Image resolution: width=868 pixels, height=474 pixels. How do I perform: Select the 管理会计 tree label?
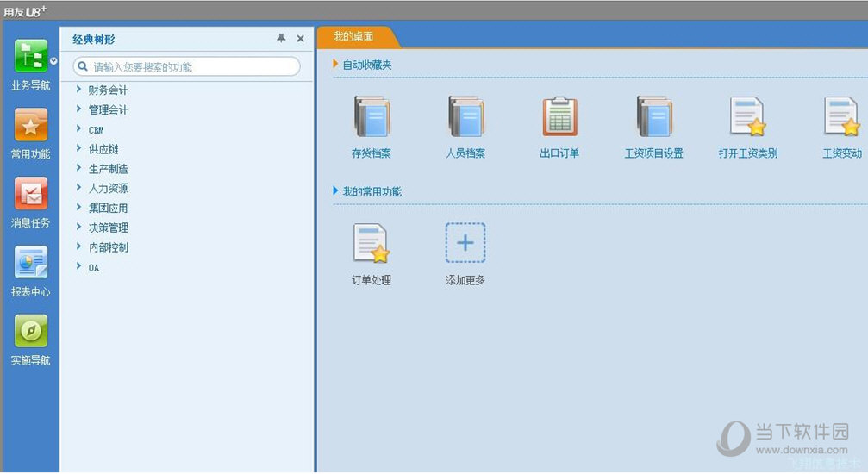point(108,109)
